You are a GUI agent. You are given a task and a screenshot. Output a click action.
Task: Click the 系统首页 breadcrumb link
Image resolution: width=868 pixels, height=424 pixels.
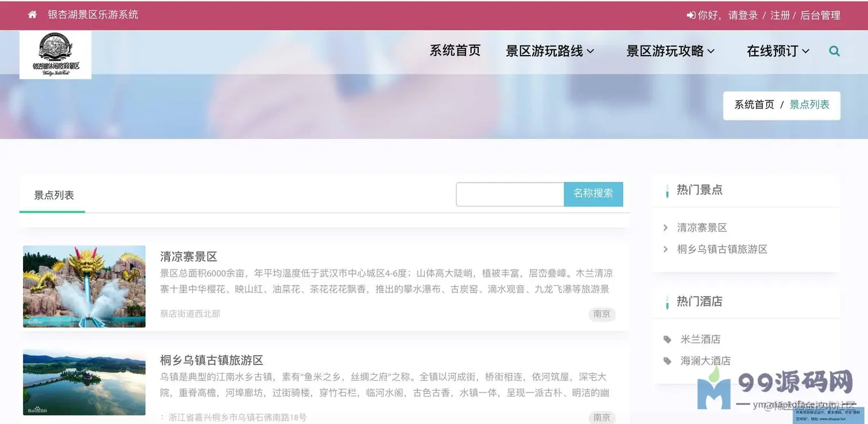pyautogui.click(x=754, y=105)
